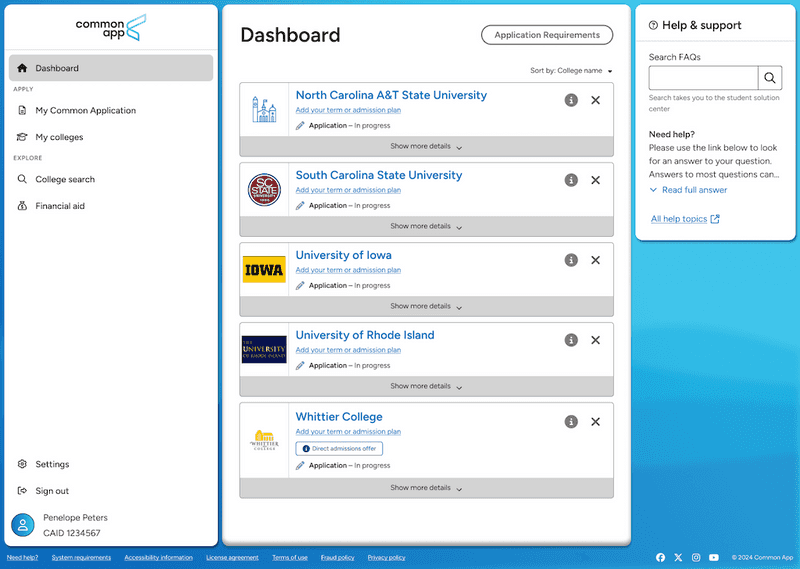Image resolution: width=800 pixels, height=569 pixels.
Task: Expand details for Whittier College
Action: (x=427, y=488)
